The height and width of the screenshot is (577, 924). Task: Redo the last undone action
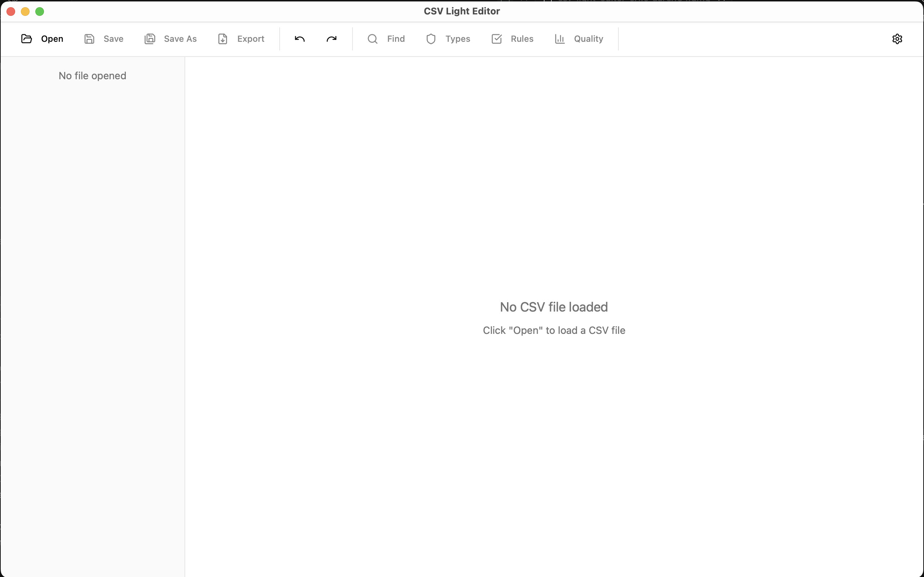click(332, 39)
